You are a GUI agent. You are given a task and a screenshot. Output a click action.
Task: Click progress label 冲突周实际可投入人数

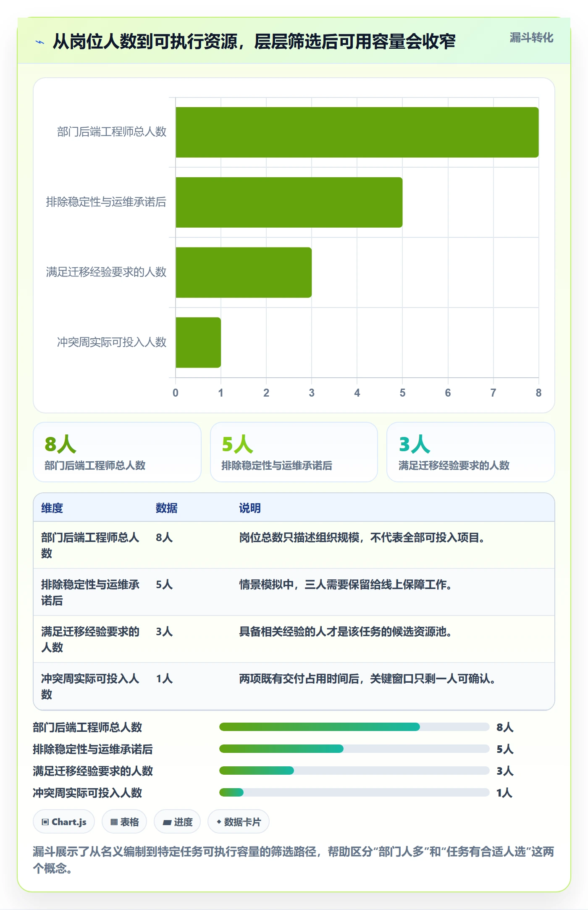pos(87,793)
